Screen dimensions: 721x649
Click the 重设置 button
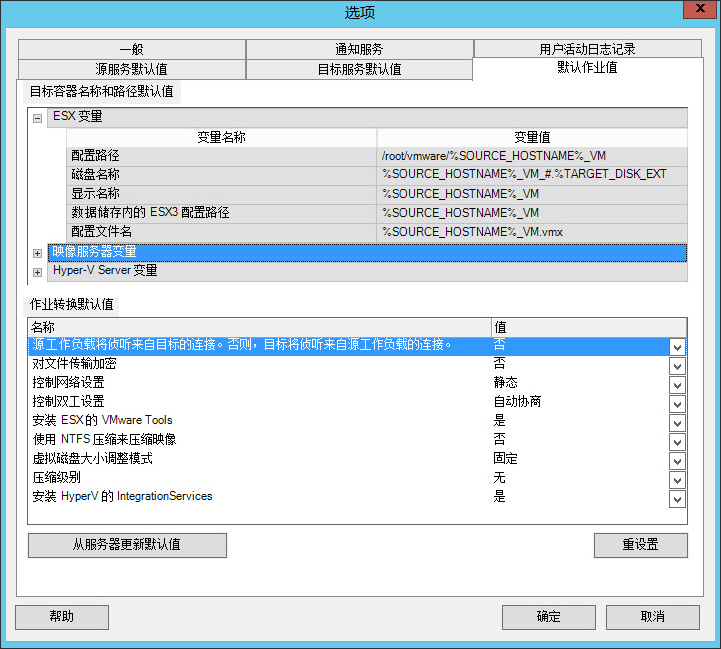coord(640,545)
